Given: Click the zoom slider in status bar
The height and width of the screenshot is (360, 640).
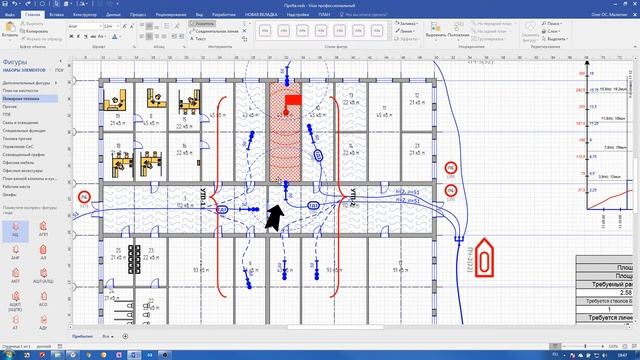Looking at the screenshot, I should click(584, 346).
